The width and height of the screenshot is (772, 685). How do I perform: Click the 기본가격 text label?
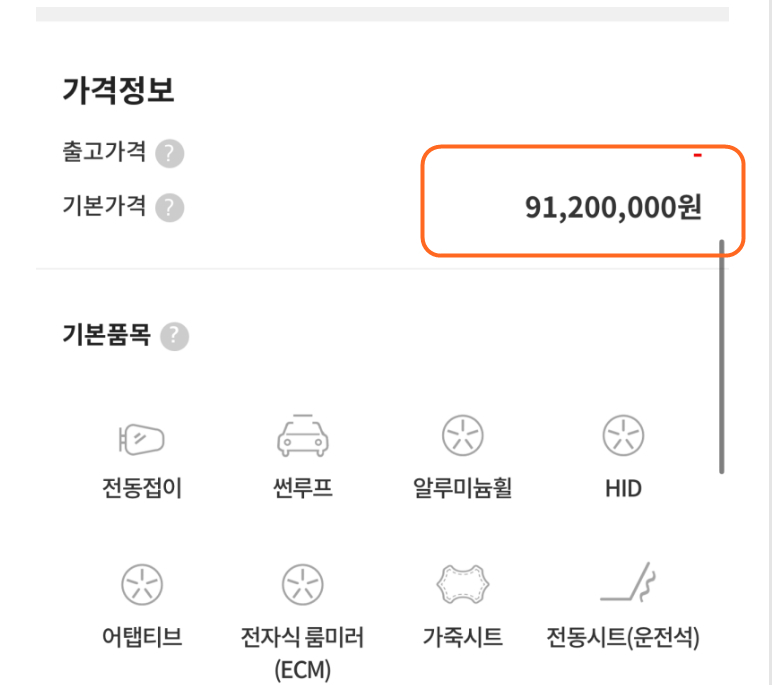pos(104,207)
